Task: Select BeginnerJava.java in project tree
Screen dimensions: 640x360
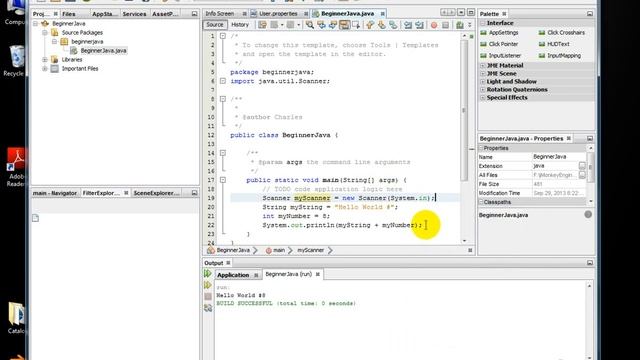Action: (x=103, y=51)
